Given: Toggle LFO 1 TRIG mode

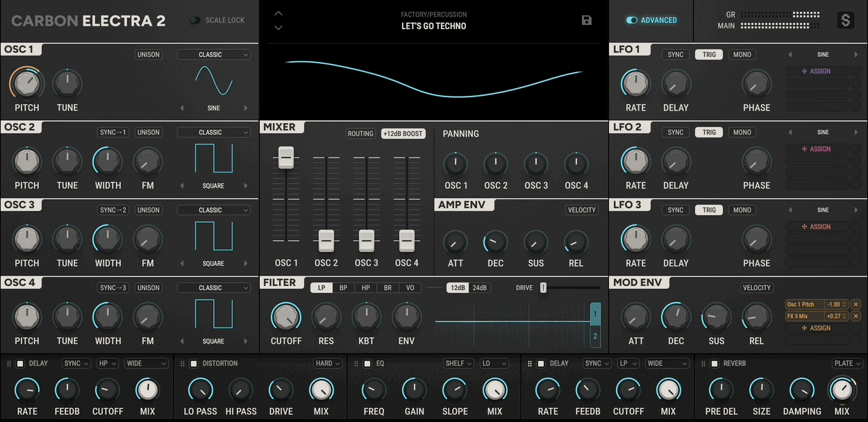Looking at the screenshot, I should (709, 55).
